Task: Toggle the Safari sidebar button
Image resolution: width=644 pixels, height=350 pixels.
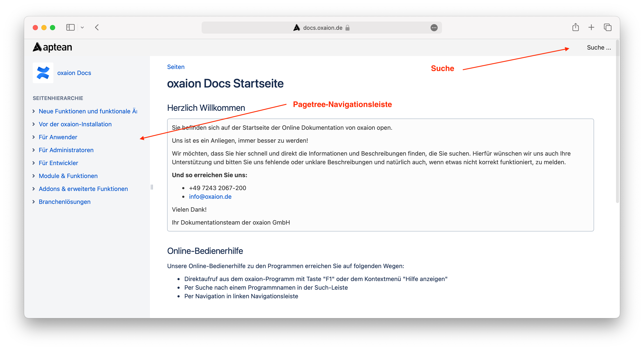Action: coord(70,27)
